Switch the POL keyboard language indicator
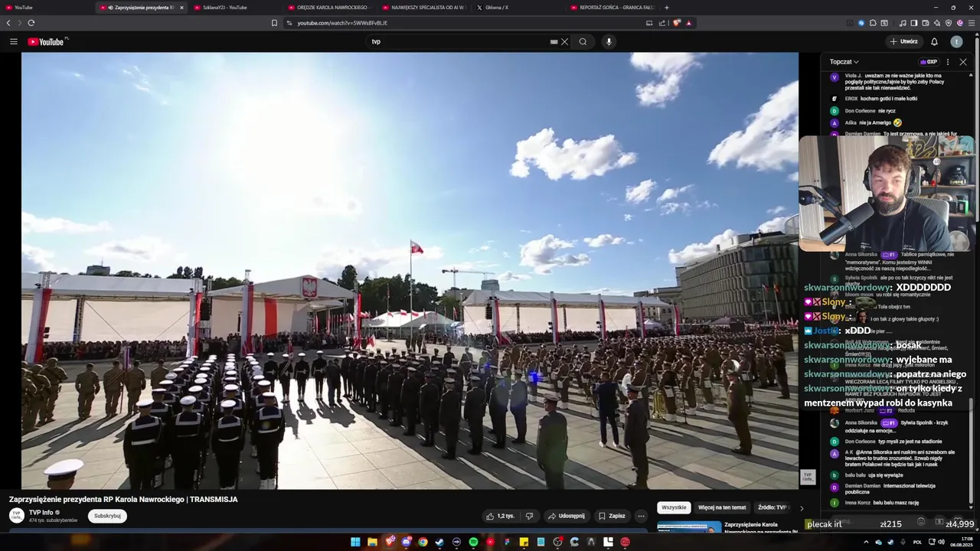This screenshot has width=980, height=551. 917,542
